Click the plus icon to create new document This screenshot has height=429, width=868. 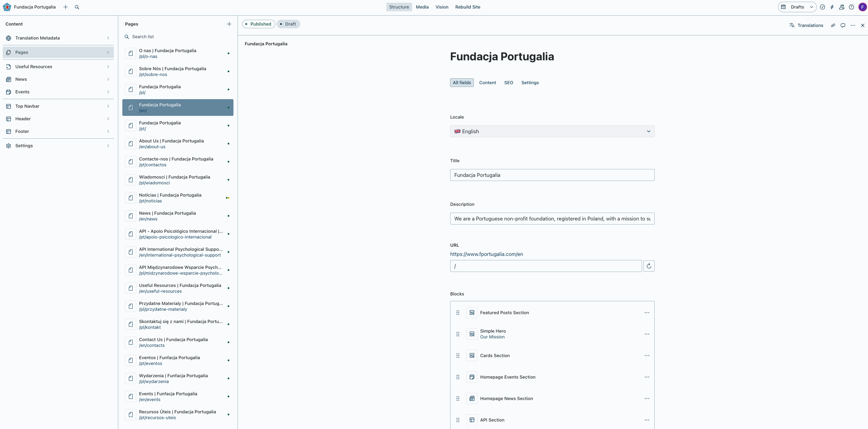[x=65, y=7]
